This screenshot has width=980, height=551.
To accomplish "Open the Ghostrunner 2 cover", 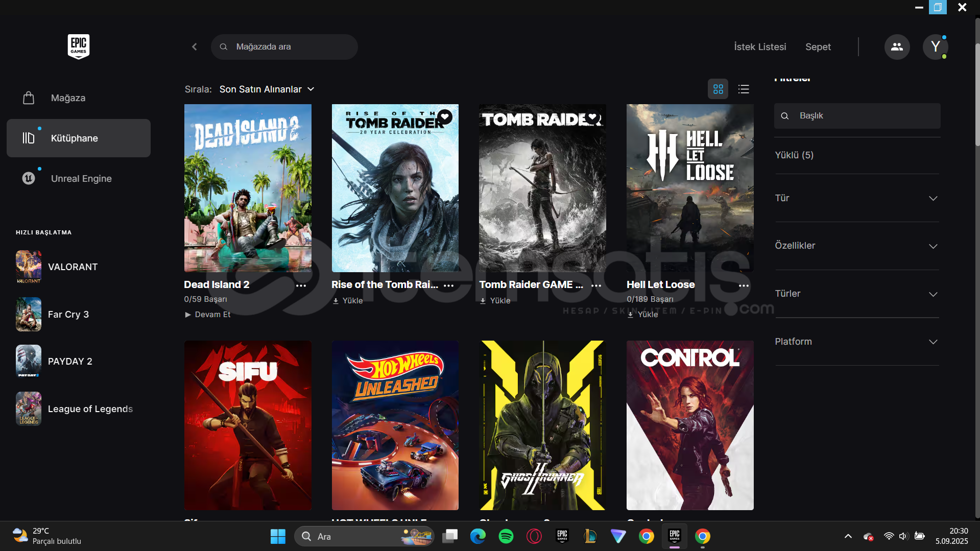I will pos(542,425).
